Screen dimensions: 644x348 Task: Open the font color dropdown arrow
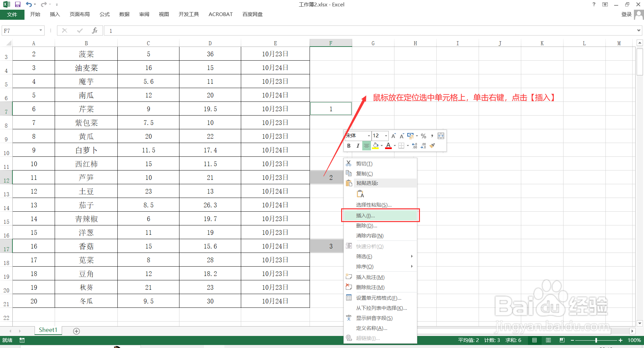(x=395, y=146)
